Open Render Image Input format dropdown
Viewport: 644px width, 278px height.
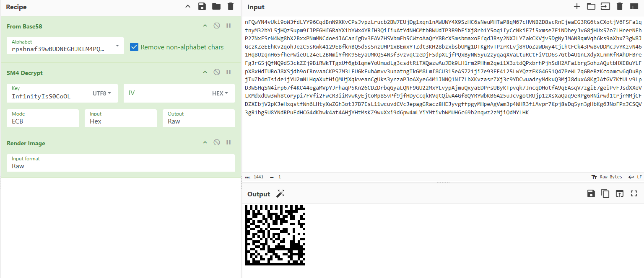click(x=121, y=163)
